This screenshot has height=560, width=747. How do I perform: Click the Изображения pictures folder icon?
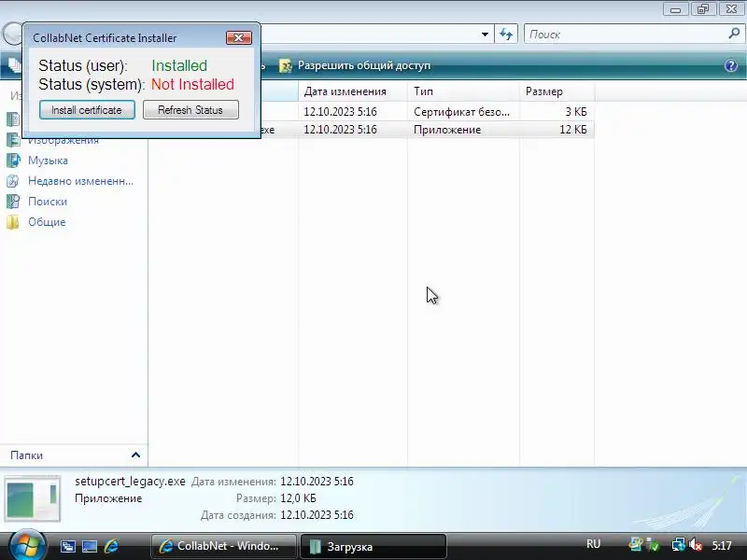point(13,141)
